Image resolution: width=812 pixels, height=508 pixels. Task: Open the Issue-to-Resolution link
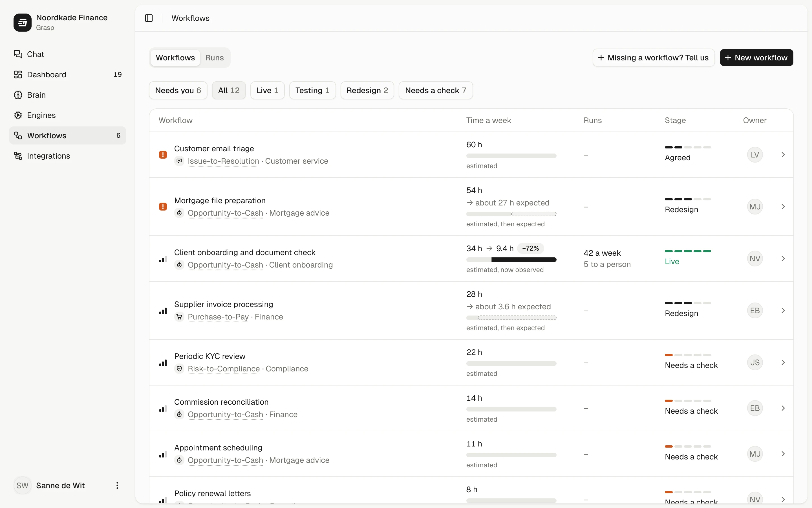coord(223,161)
